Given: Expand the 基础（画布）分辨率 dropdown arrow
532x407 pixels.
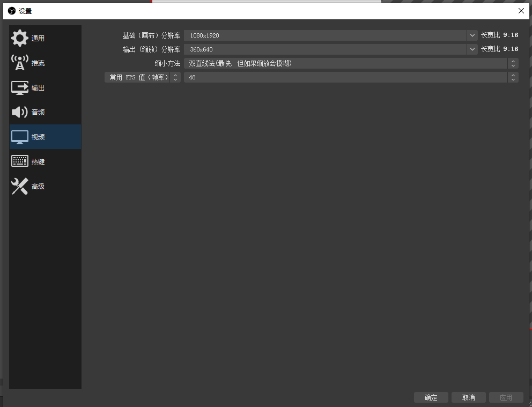Looking at the screenshot, I should (x=472, y=35).
